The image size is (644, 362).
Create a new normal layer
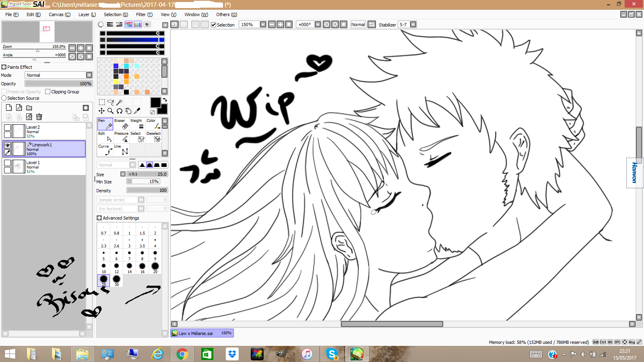pyautogui.click(x=9, y=107)
